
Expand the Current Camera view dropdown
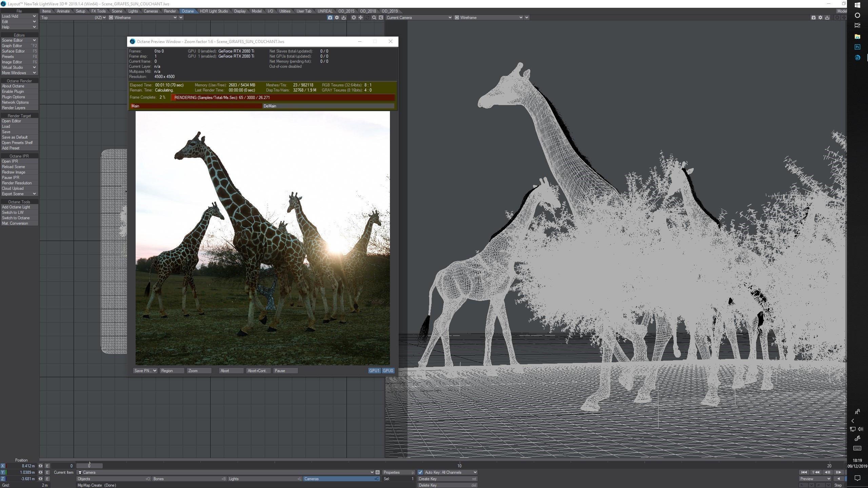click(450, 18)
